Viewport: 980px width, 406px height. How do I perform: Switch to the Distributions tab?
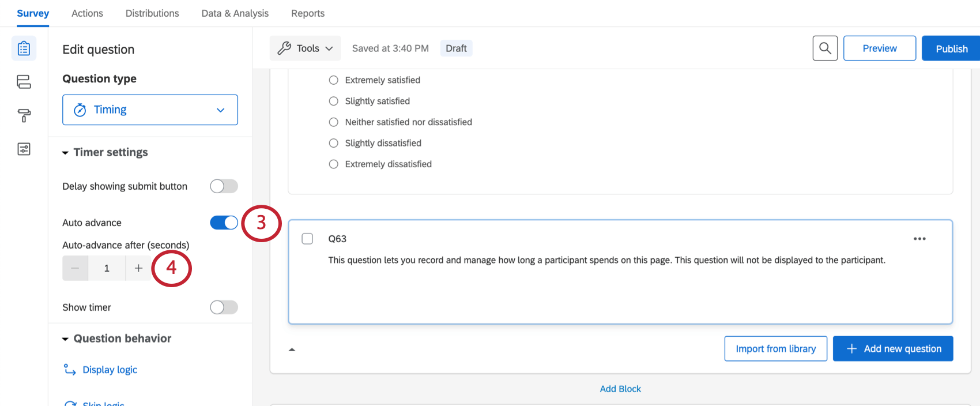[152, 13]
